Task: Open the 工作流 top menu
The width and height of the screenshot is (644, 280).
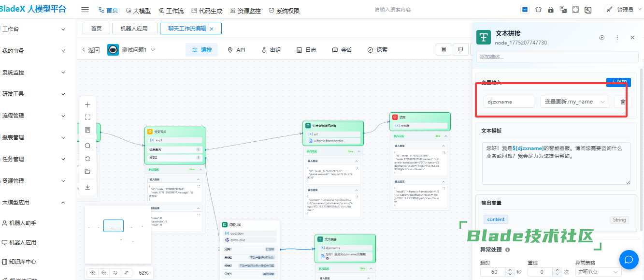Action: (x=171, y=10)
